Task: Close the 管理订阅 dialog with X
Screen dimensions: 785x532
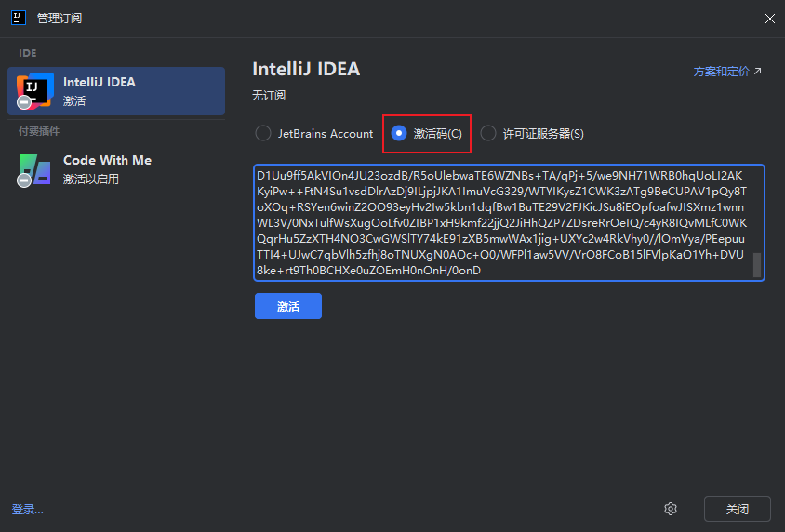Action: pyautogui.click(x=770, y=19)
